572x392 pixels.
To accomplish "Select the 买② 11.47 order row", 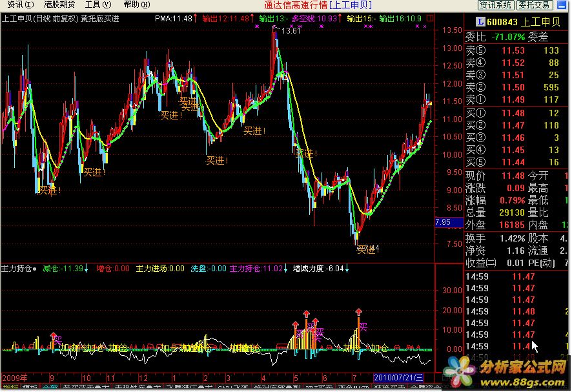I will pos(512,125).
